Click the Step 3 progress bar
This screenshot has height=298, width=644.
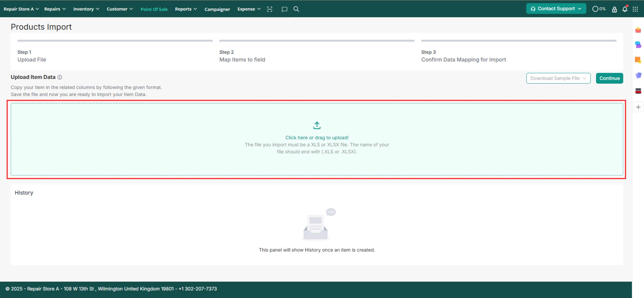(519, 40)
